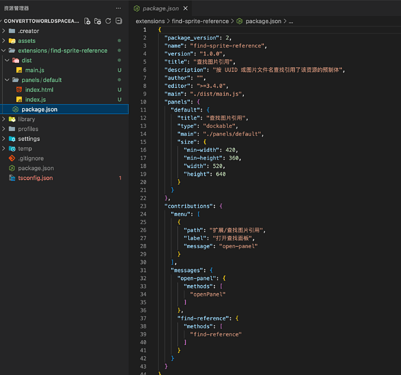Image resolution: width=401 pixels, height=375 pixels.
Task: Click the "contributions" key on line 23
Action: pos(190,206)
